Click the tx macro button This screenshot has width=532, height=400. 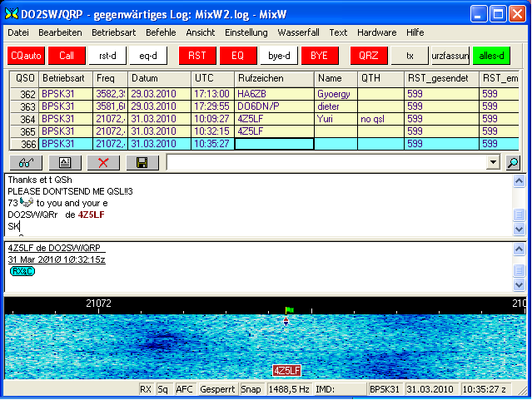pos(410,56)
